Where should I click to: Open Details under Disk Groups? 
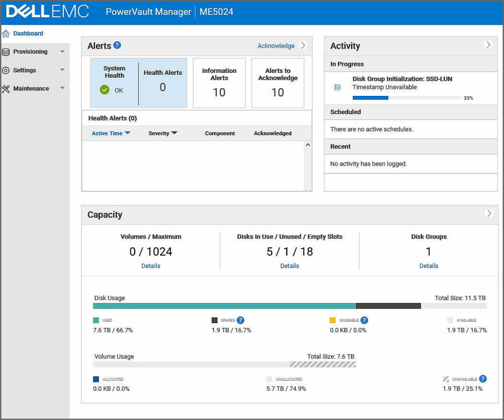428,266
